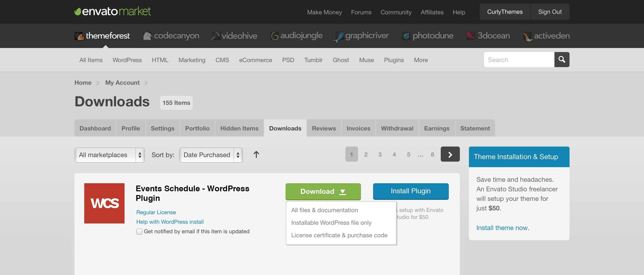
Task: Toggle sort direction arrow
Action: [256, 155]
